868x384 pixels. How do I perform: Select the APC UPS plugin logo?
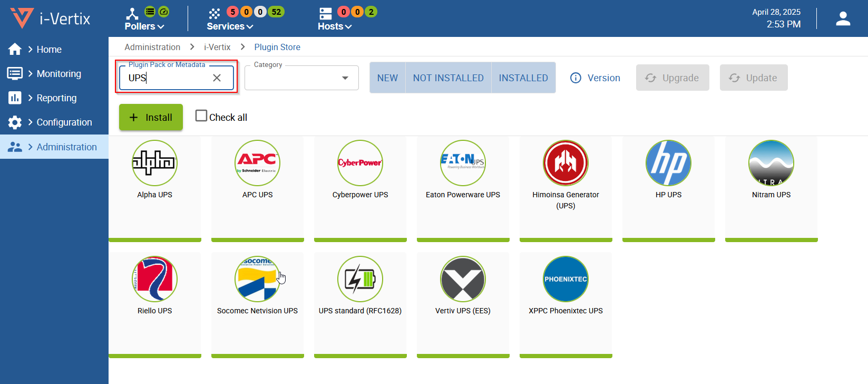(x=257, y=163)
